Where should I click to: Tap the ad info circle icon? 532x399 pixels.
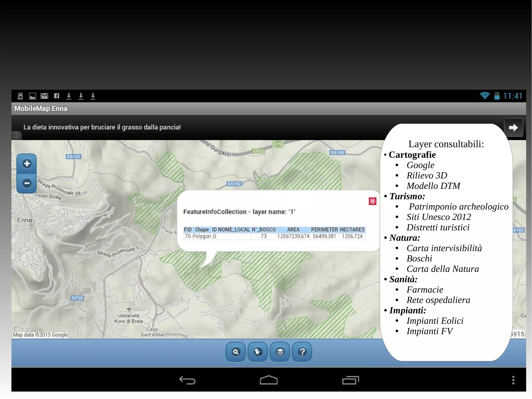pyautogui.click(x=16, y=135)
